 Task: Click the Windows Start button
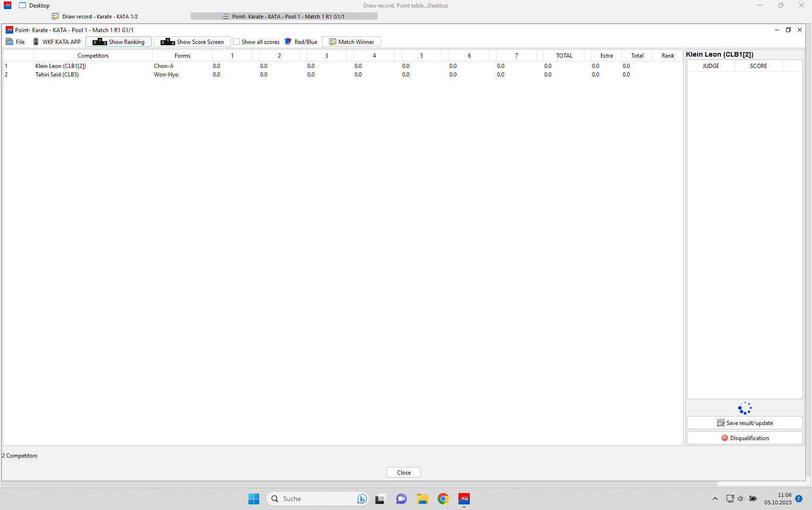(254, 499)
